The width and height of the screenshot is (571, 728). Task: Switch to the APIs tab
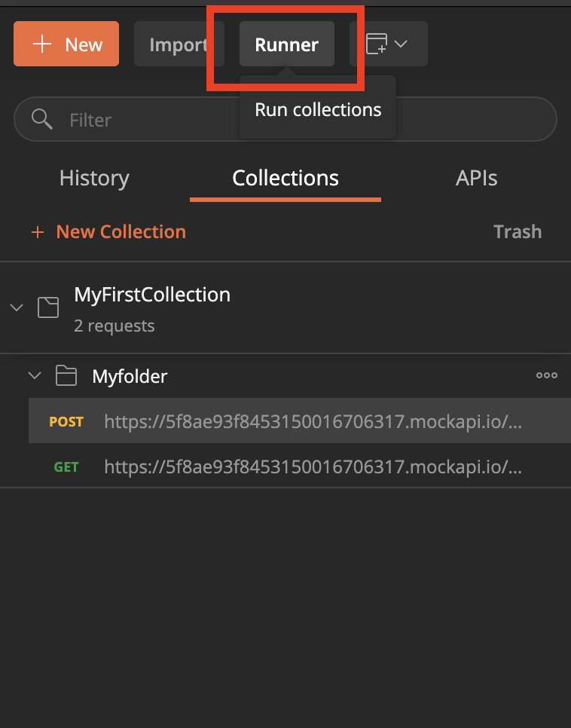(x=476, y=179)
